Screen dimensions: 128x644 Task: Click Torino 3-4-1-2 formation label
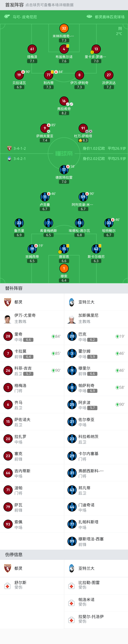click(x=20, y=149)
